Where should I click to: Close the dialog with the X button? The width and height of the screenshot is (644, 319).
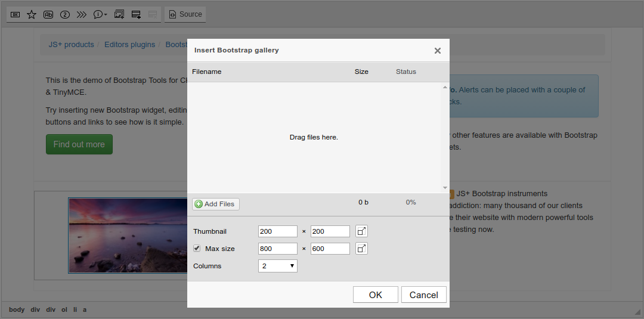point(438,51)
